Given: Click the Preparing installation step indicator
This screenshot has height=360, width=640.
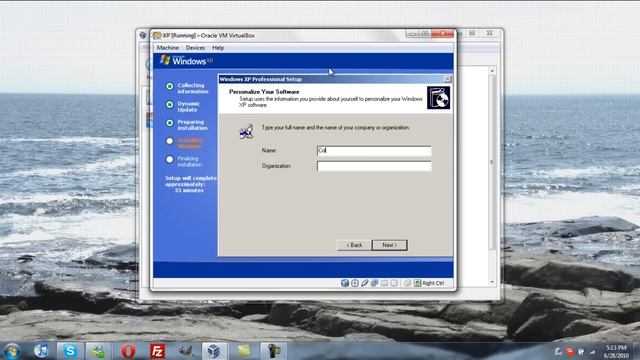Looking at the screenshot, I should (169, 123).
